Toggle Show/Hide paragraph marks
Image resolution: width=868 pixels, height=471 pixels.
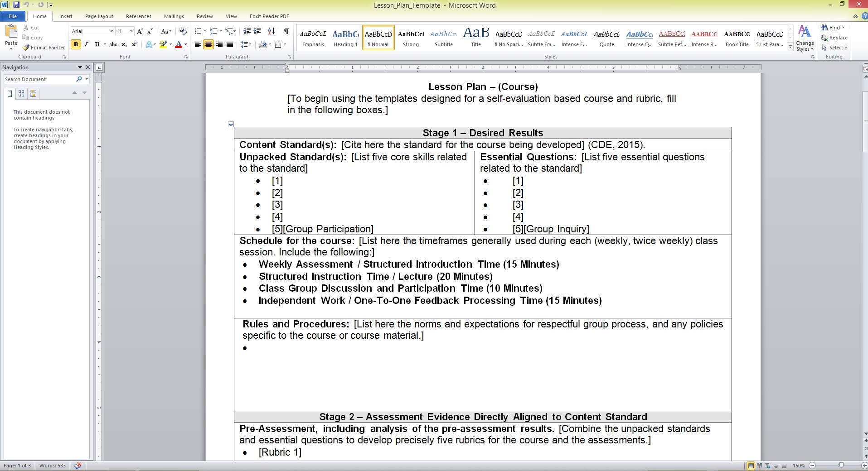pyautogui.click(x=286, y=31)
